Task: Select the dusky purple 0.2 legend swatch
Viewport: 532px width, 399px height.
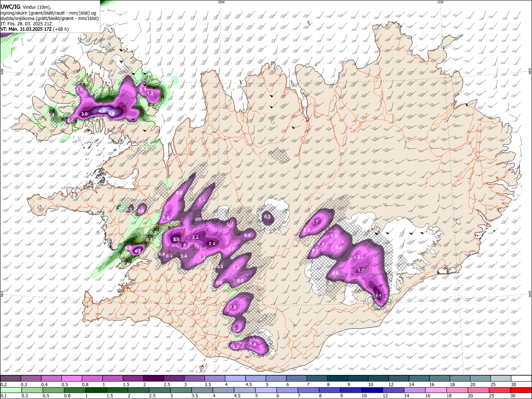Action: pos(10,378)
